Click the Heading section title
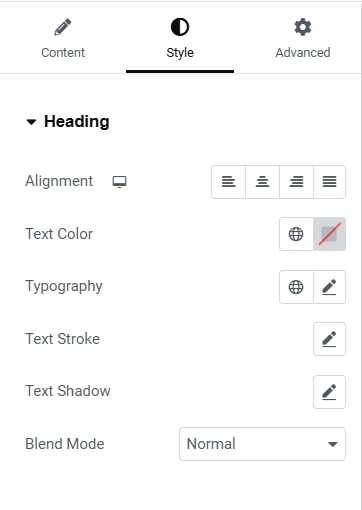 [77, 121]
